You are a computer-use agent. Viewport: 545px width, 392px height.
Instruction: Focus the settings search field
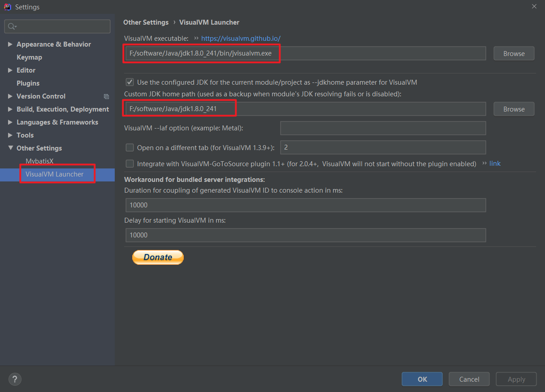(57, 26)
